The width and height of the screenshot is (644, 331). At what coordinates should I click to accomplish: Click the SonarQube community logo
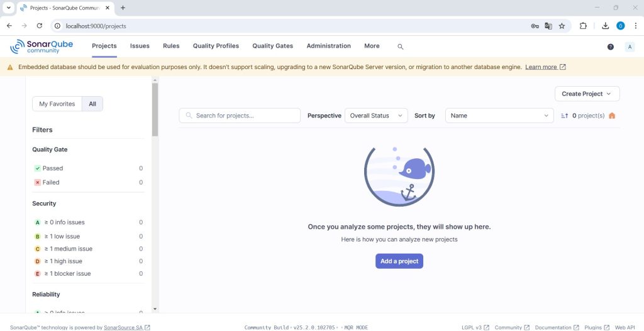[x=42, y=46]
